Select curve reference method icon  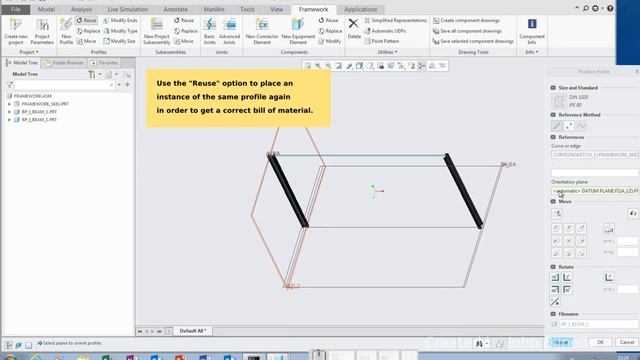click(x=556, y=126)
